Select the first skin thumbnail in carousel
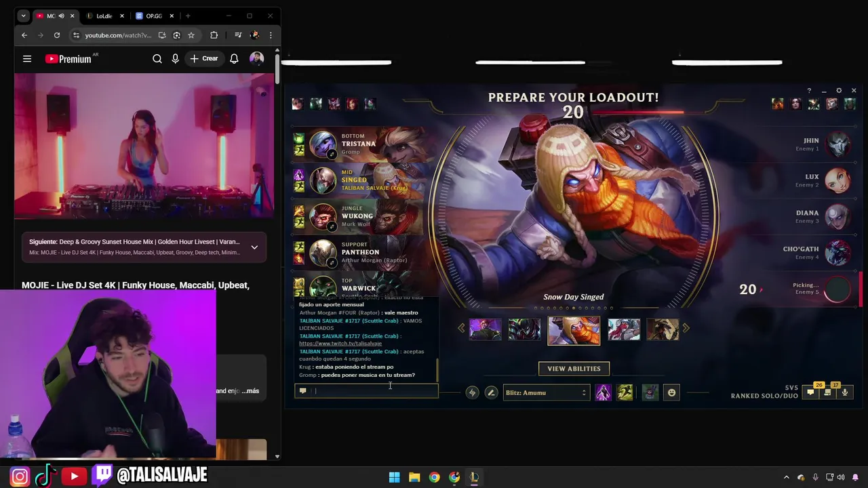This screenshot has height=488, width=868. coord(486,329)
